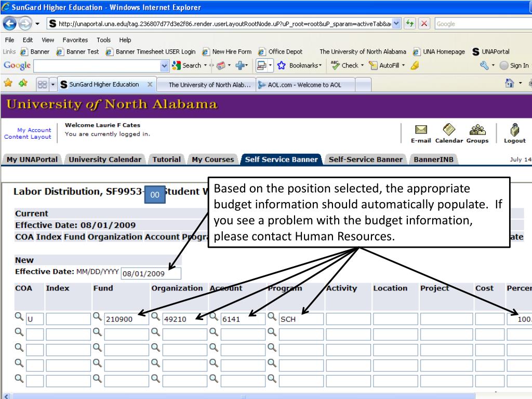
Task: Click the Stop loading red X icon
Action: [x=424, y=24]
